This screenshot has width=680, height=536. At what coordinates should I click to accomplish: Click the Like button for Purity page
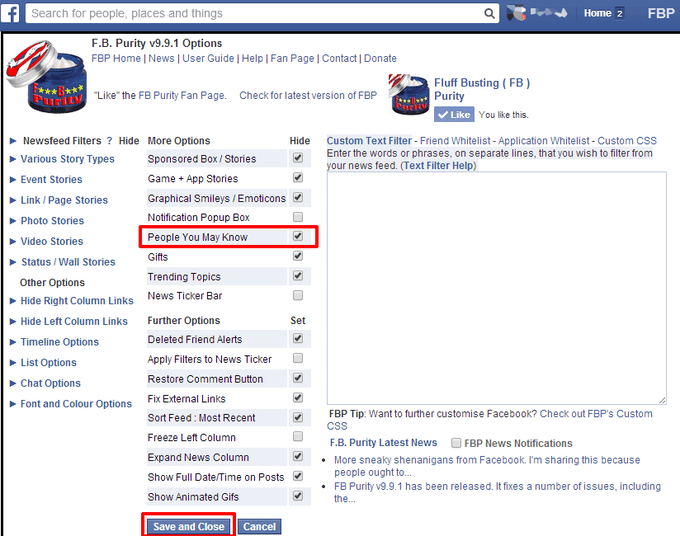454,114
